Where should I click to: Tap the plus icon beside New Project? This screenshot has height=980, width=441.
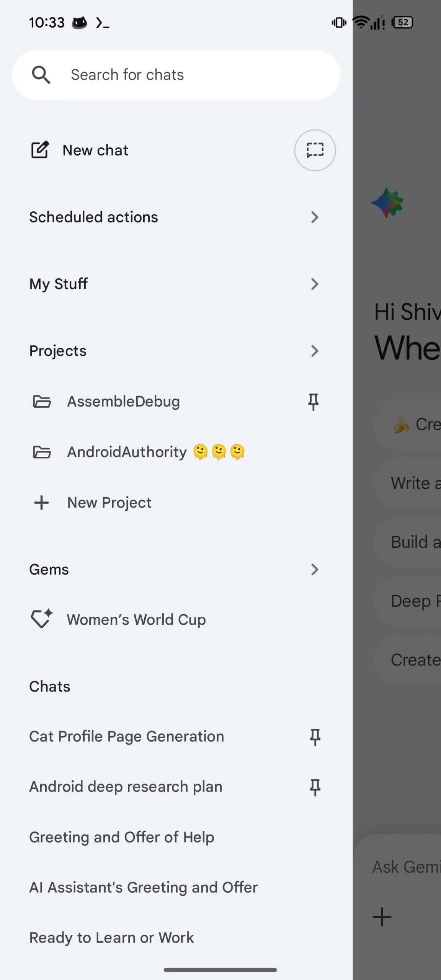pyautogui.click(x=41, y=503)
